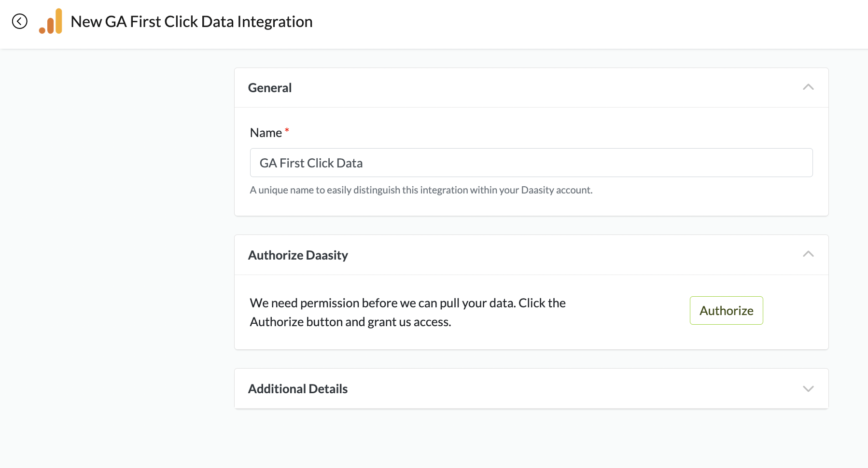Image resolution: width=868 pixels, height=468 pixels.
Task: Click the red required asterisk beside Name
Action: [x=287, y=130]
